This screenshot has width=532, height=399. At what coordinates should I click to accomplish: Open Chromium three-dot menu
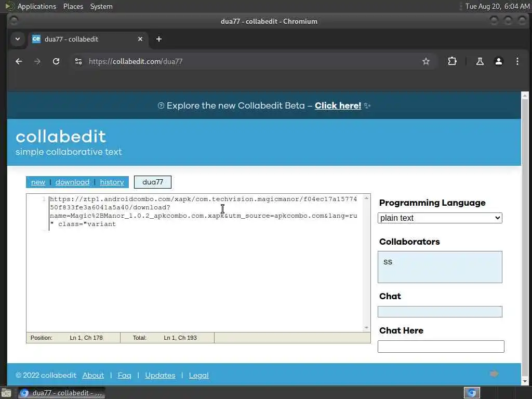pos(517,61)
